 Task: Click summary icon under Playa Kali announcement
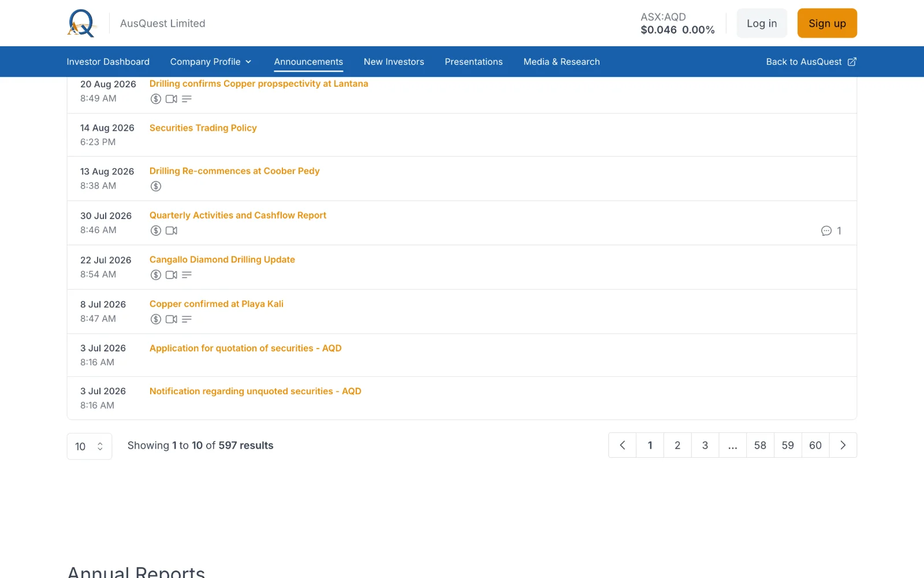tap(187, 319)
